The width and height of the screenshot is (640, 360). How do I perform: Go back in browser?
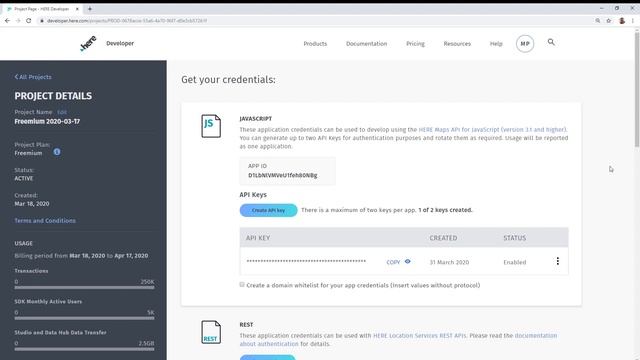pyautogui.click(x=7, y=20)
